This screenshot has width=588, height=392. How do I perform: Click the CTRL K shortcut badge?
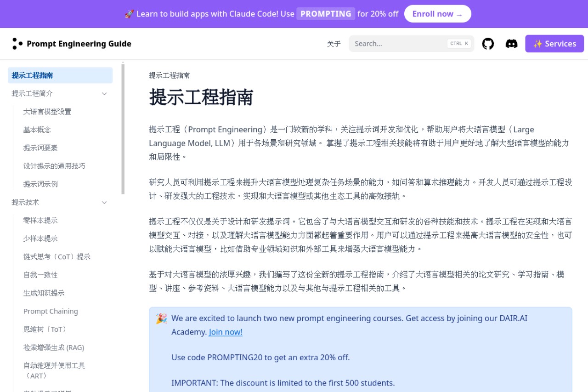(x=459, y=44)
